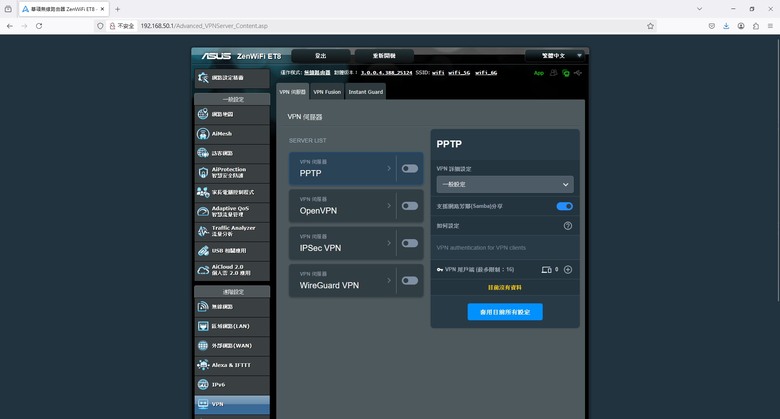Open the wifi_6G SSID link

(486, 73)
